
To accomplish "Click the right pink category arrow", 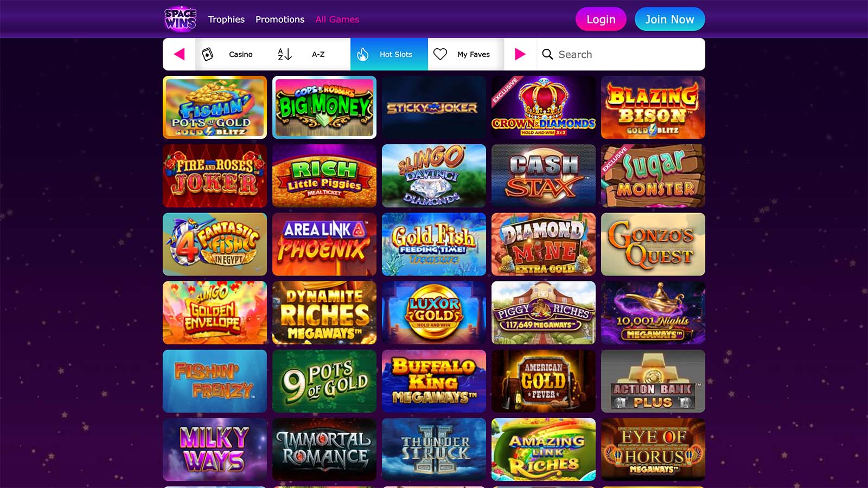I will 520,54.
